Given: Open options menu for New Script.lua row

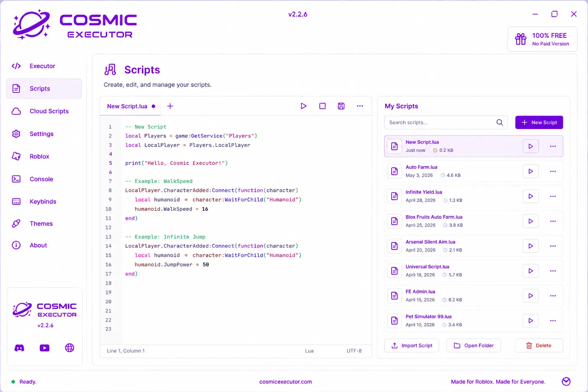Looking at the screenshot, I should tap(553, 146).
